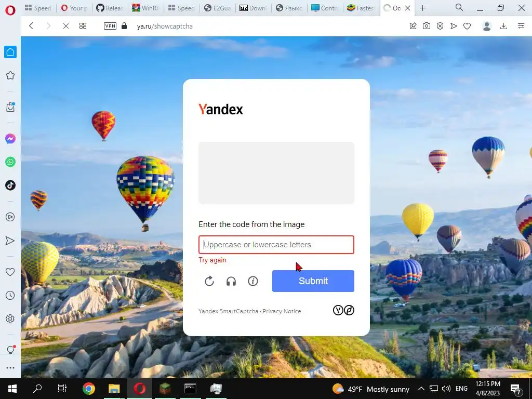Click the lock site security icon
532x399 pixels.
[x=124, y=26]
